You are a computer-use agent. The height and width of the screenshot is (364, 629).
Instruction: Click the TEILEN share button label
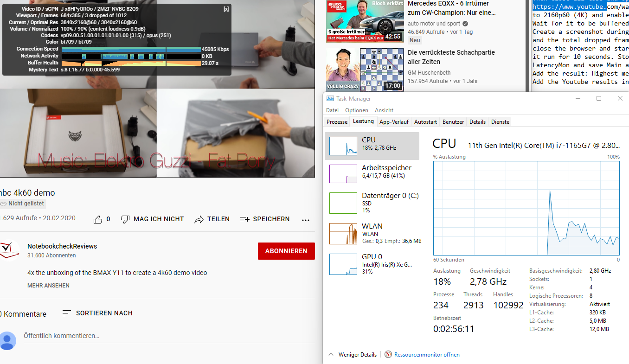[x=218, y=219]
